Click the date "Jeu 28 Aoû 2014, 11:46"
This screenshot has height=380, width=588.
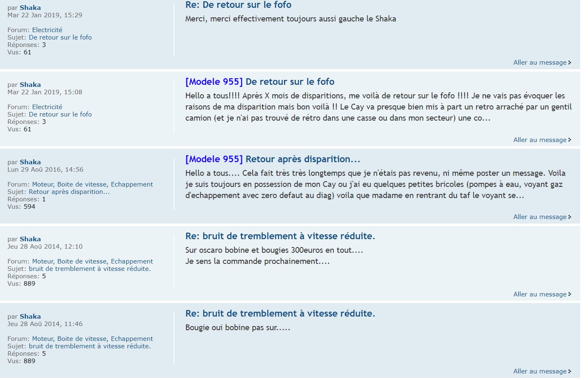[45, 324]
